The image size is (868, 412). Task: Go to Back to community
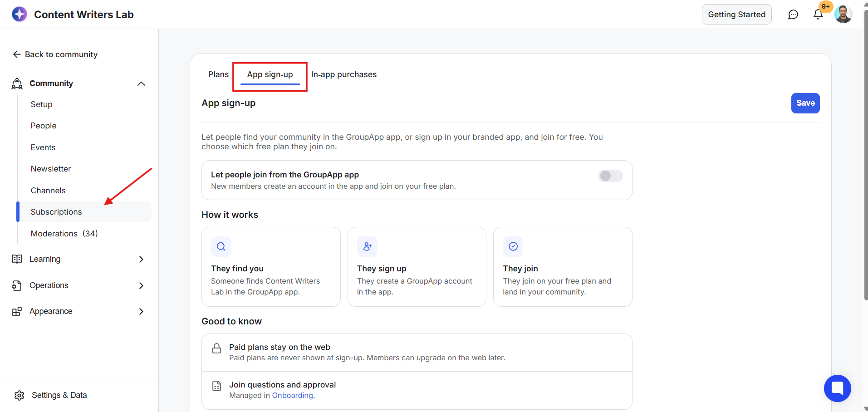click(x=61, y=54)
